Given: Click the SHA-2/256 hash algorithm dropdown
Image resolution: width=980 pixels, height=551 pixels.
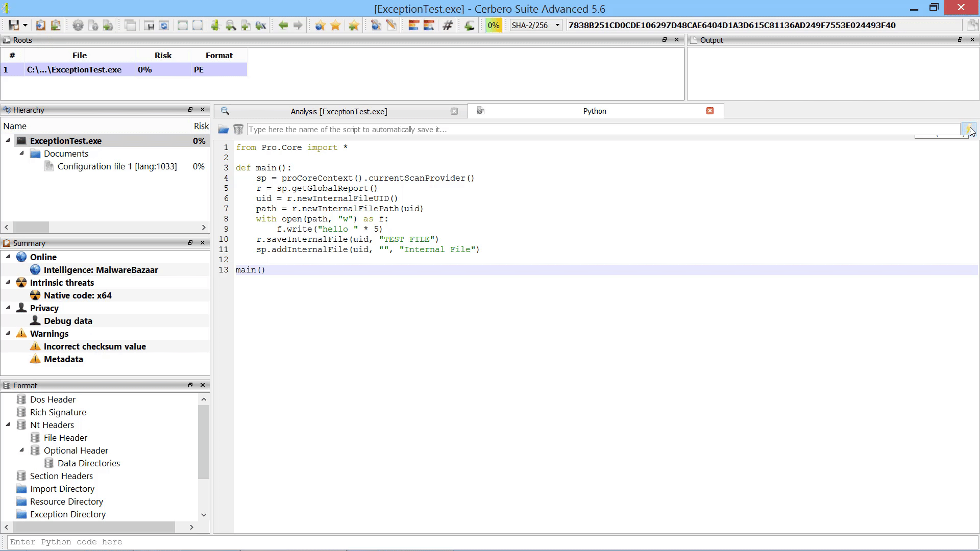Looking at the screenshot, I should click(x=535, y=25).
